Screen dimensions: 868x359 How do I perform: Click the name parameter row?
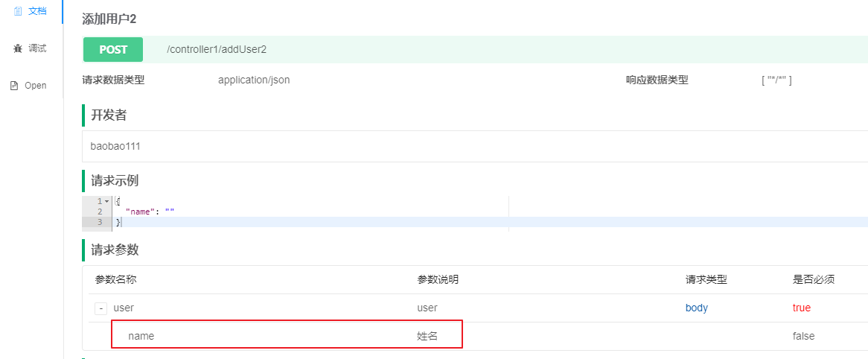click(476, 336)
